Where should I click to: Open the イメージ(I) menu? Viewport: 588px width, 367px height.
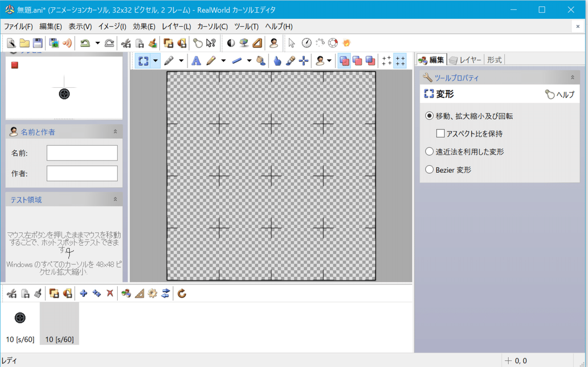(x=112, y=26)
